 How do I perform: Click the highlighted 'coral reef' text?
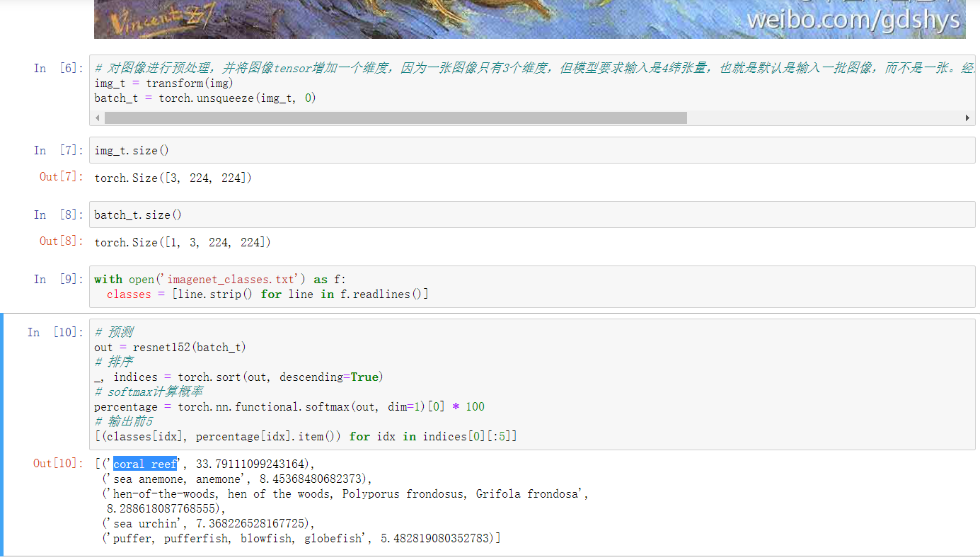pos(145,464)
